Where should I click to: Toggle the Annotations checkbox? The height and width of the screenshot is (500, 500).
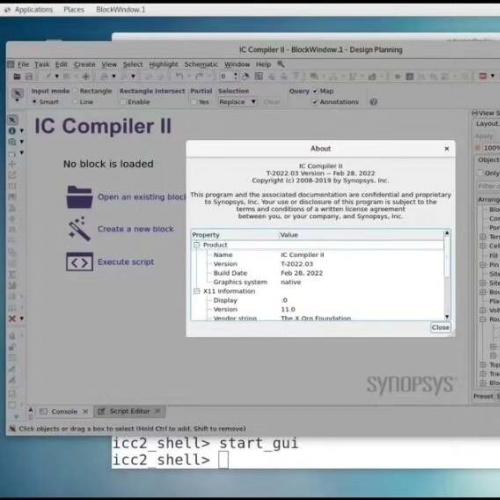click(x=315, y=102)
